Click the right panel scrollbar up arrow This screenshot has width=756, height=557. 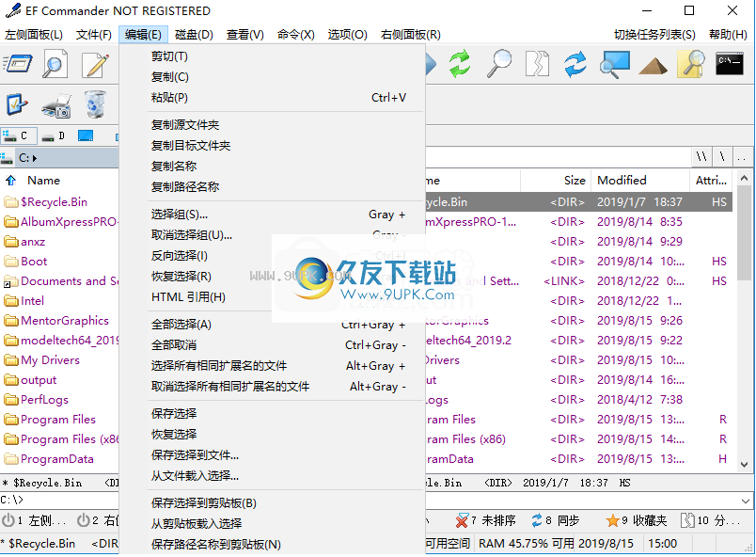745,179
